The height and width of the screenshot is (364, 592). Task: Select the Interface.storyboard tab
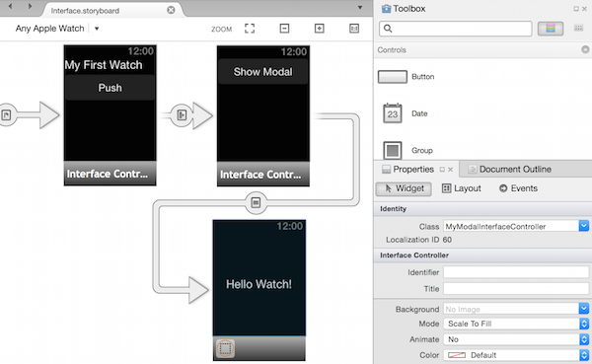coord(85,11)
